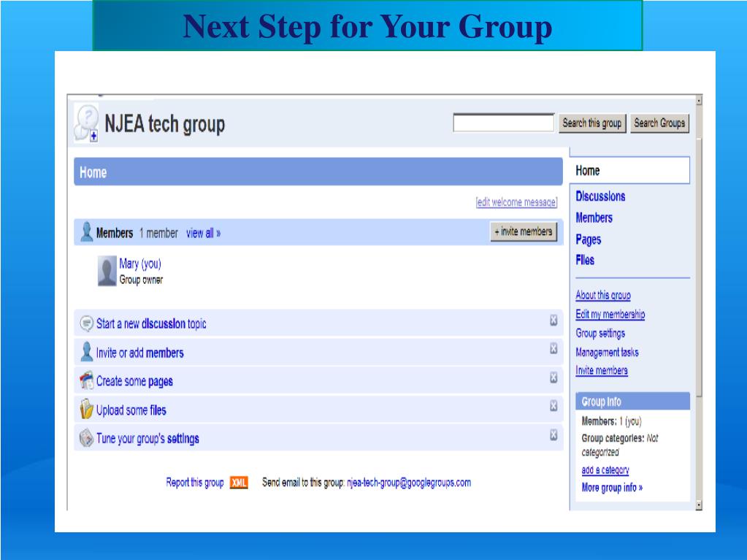The height and width of the screenshot is (560, 747).
Task: Open the More group info » link
Action: tap(612, 488)
